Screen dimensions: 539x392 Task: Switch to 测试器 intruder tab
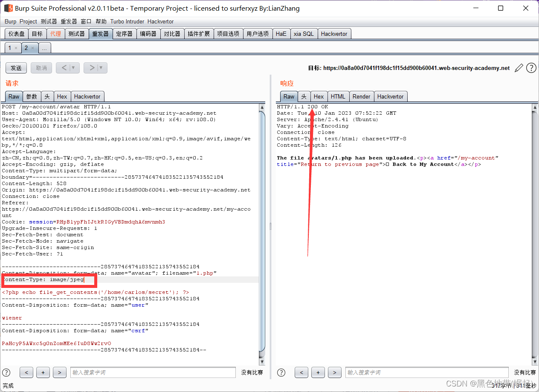(x=77, y=34)
